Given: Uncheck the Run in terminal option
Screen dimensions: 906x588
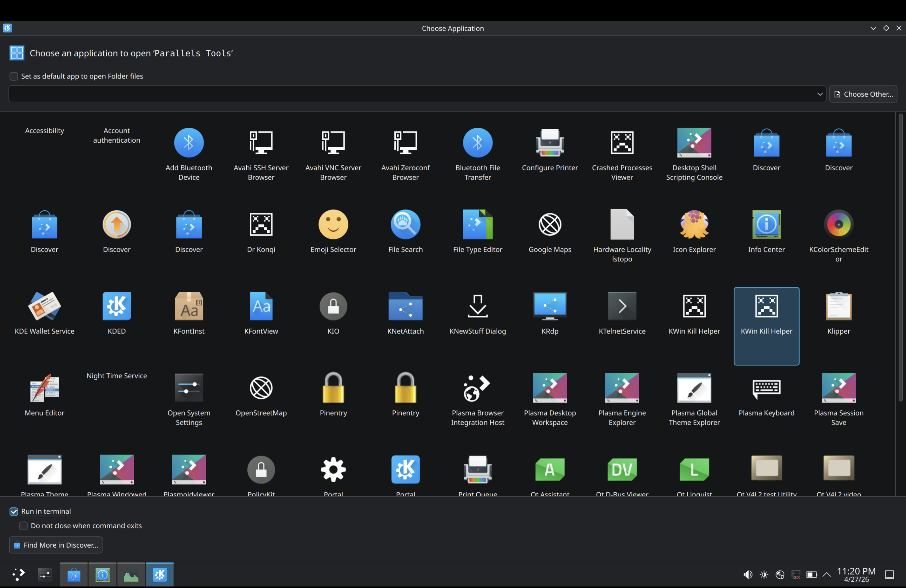Looking at the screenshot, I should click(14, 512).
